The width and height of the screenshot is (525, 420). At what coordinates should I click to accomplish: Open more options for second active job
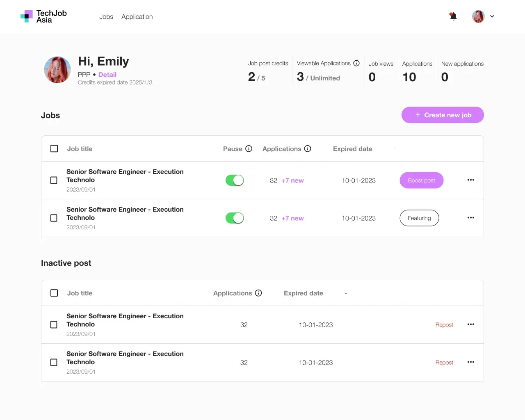click(471, 218)
